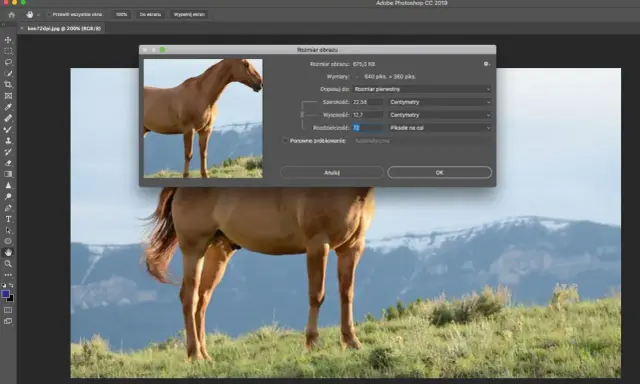
Task: Select the Move tool
Action: click(8, 40)
